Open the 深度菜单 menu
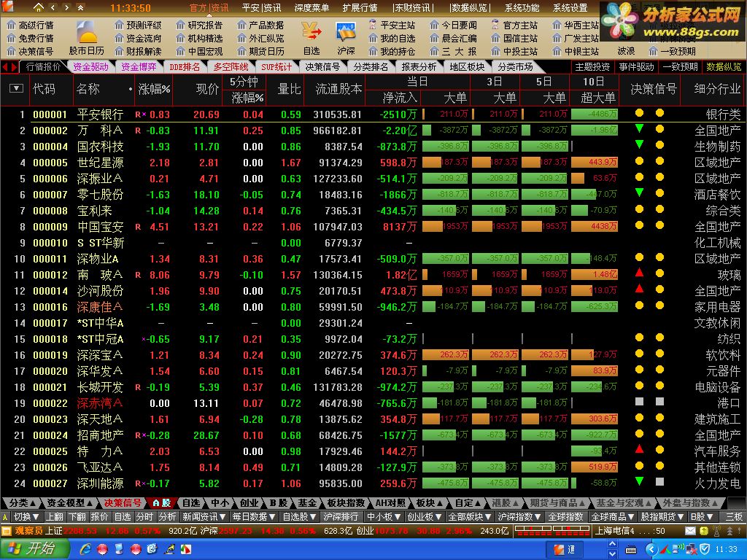 [x=311, y=7]
